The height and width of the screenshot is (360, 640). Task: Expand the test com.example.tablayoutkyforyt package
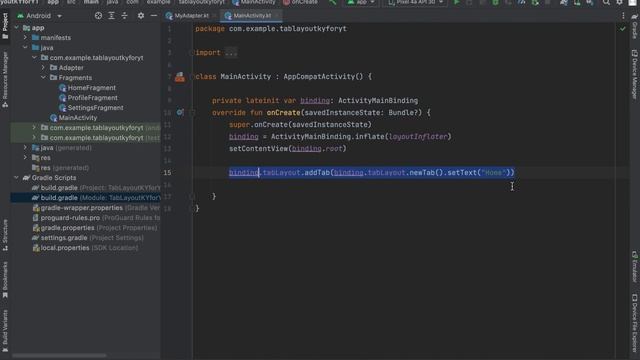tap(34, 138)
